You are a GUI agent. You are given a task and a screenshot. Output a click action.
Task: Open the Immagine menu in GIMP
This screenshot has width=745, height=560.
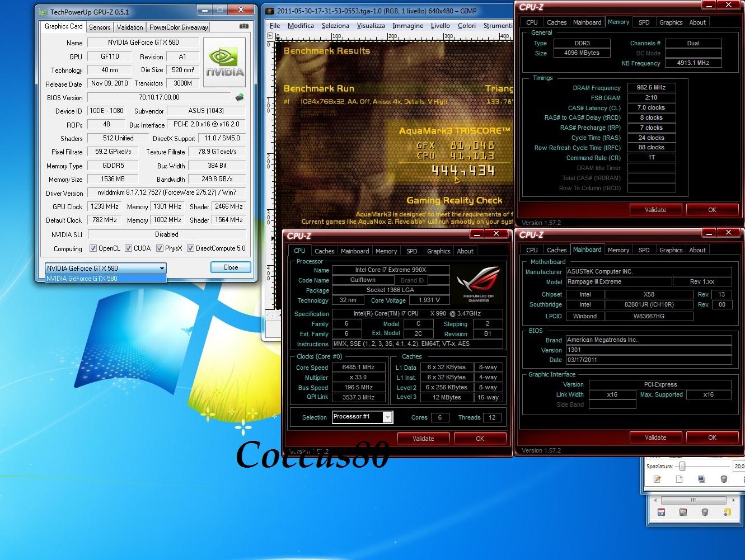pyautogui.click(x=408, y=26)
